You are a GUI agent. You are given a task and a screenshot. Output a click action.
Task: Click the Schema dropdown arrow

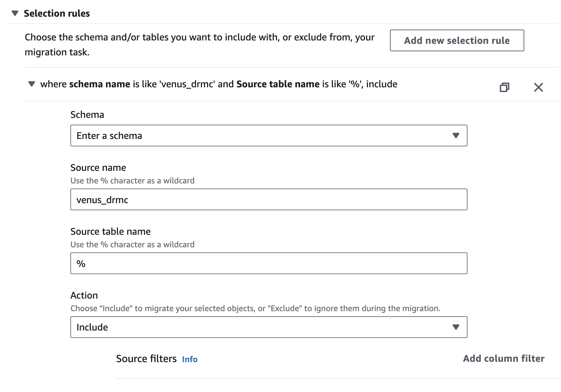(x=456, y=136)
